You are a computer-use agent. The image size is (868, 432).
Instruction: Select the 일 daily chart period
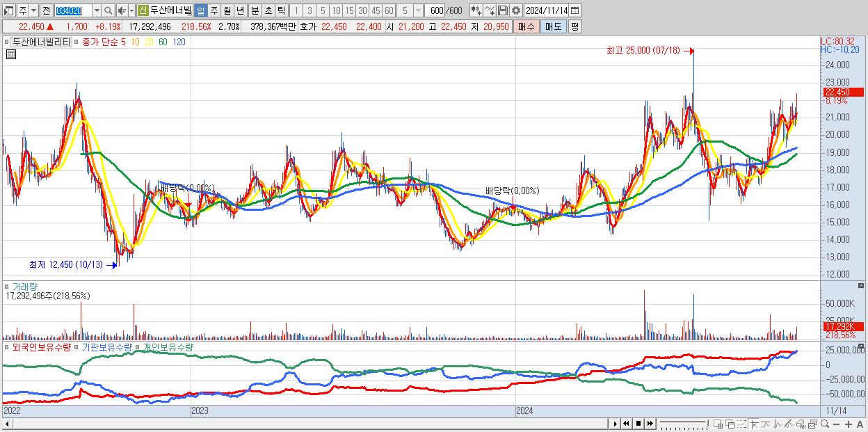pyautogui.click(x=200, y=11)
